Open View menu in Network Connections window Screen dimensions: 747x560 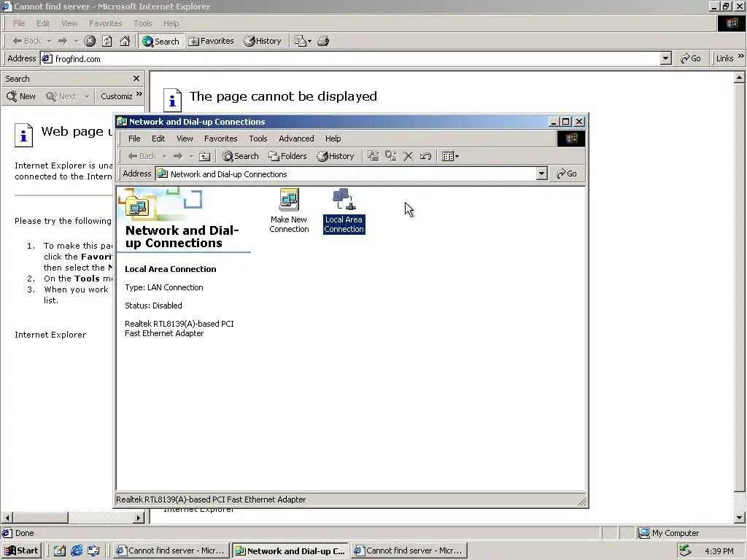click(185, 139)
